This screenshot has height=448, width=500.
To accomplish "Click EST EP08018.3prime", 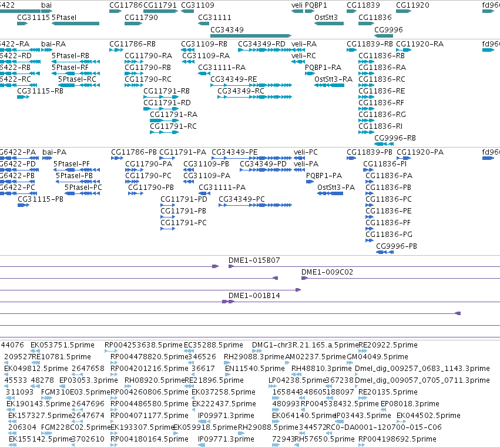I will 410,404.
